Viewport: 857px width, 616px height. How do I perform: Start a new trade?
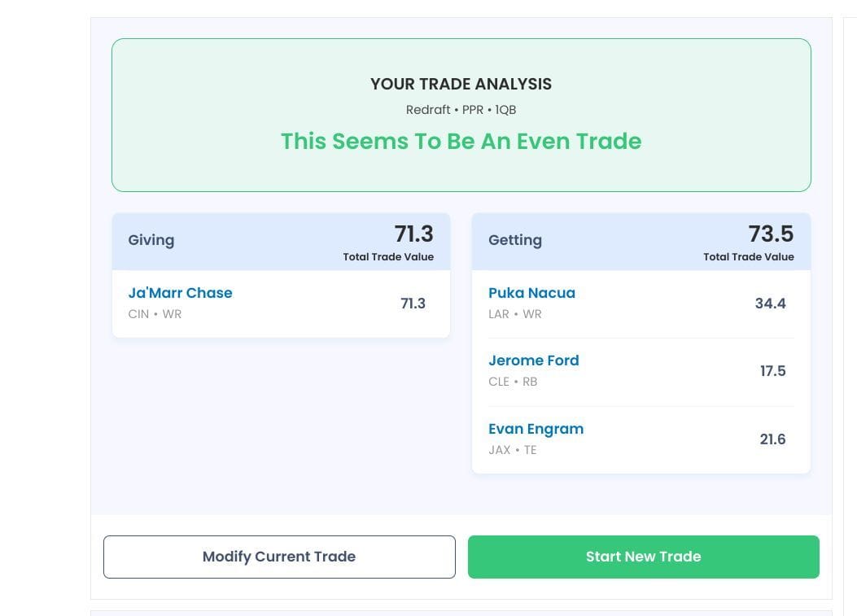(x=643, y=557)
